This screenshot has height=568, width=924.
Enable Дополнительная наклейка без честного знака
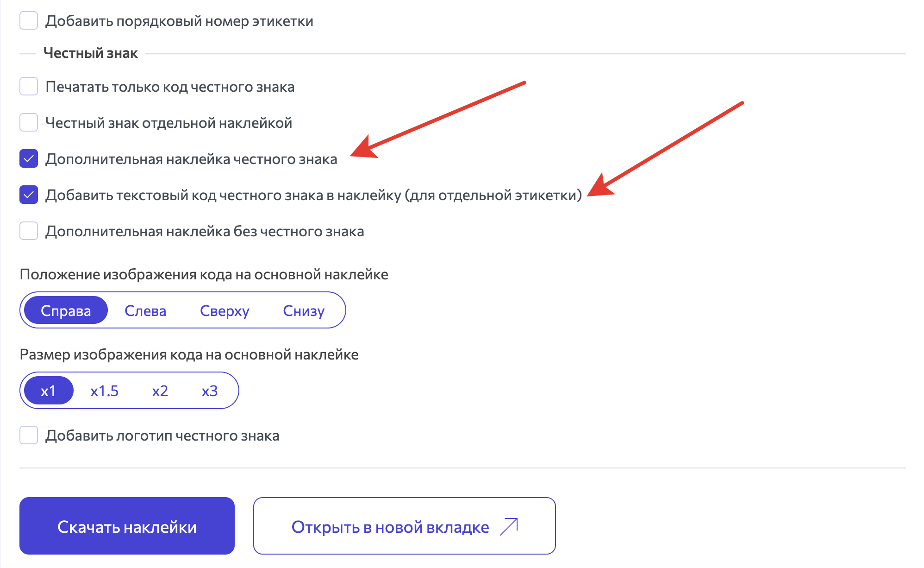point(29,231)
